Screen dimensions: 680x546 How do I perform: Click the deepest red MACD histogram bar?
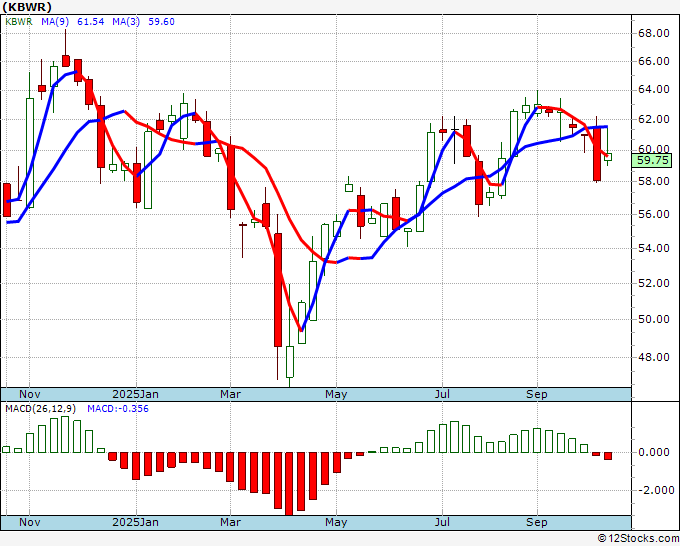click(289, 484)
